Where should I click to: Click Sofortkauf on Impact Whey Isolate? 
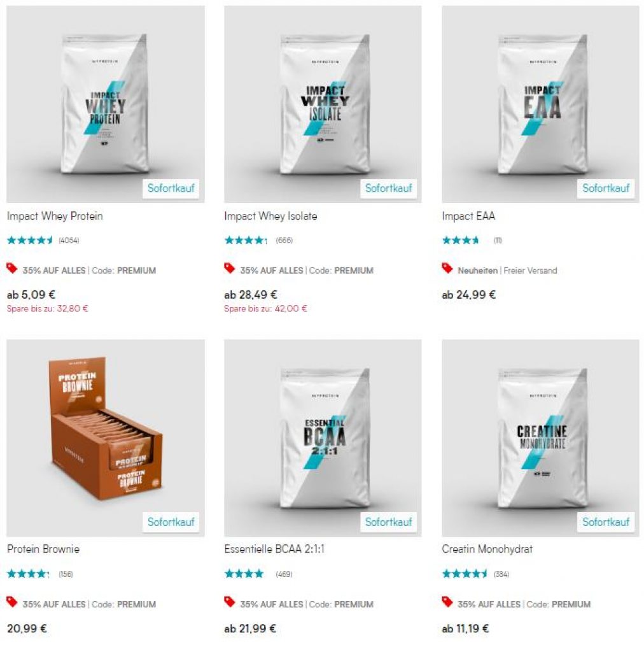point(388,188)
